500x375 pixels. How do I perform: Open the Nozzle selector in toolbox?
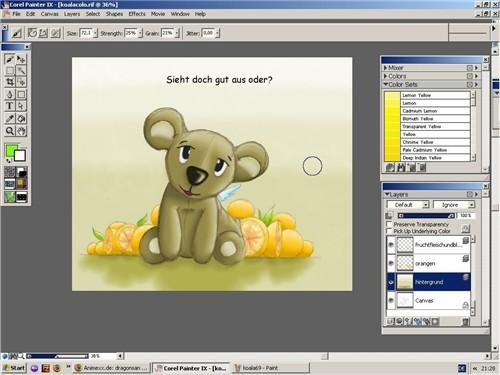point(22,197)
